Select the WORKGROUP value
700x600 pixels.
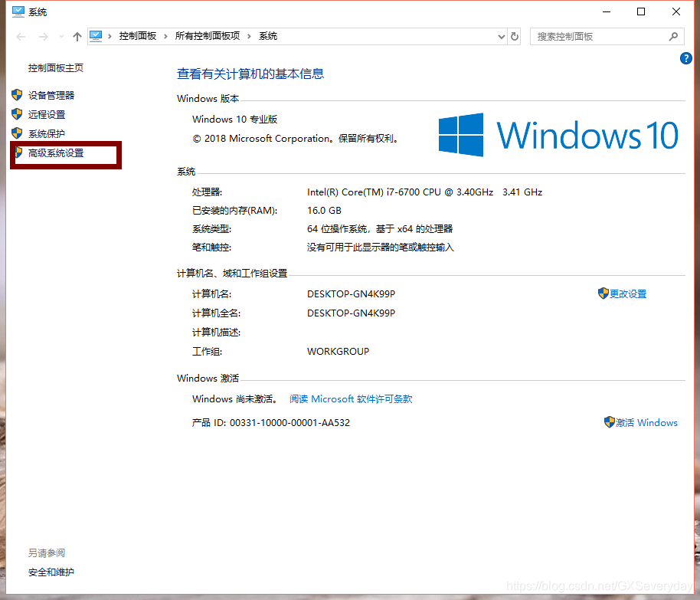point(338,352)
